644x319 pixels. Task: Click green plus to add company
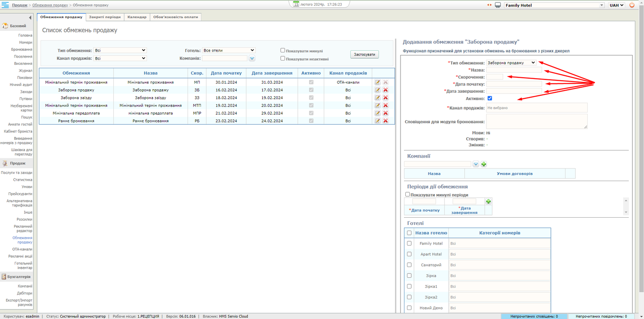484,164
